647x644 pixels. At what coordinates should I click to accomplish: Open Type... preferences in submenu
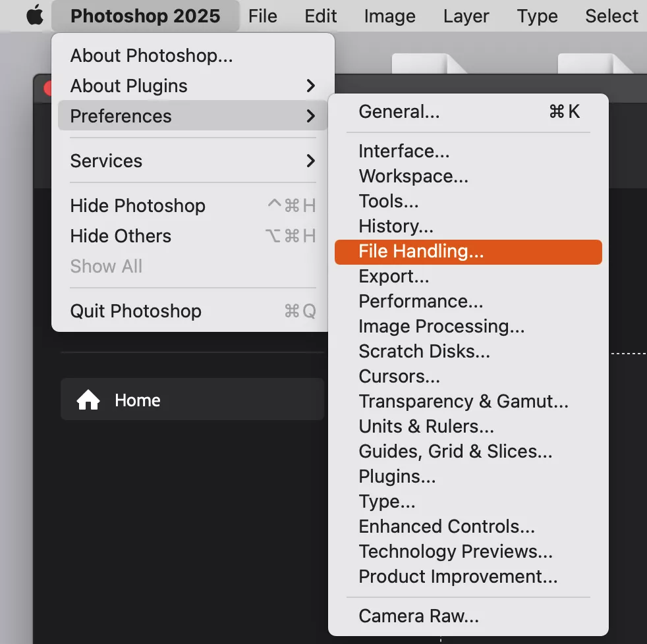468,501
